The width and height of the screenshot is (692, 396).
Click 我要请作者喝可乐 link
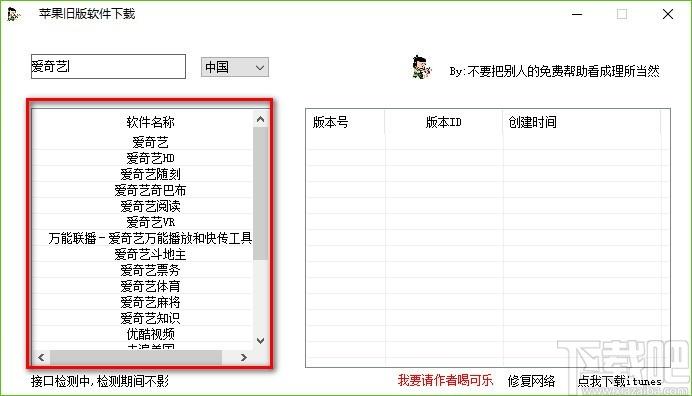(445, 380)
